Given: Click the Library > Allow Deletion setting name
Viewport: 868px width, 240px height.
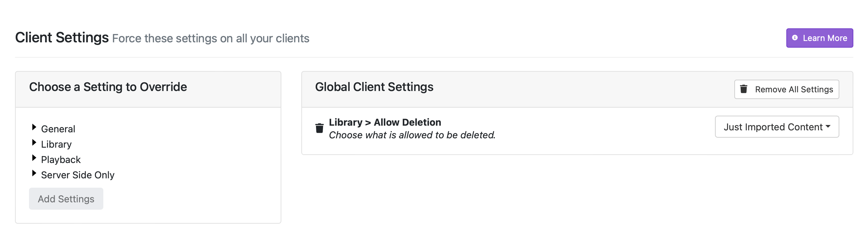Looking at the screenshot, I should (385, 122).
